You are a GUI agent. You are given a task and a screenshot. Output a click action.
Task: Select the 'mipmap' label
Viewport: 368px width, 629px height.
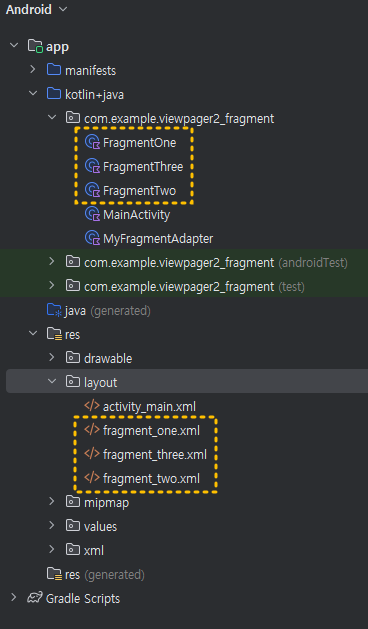click(x=106, y=503)
